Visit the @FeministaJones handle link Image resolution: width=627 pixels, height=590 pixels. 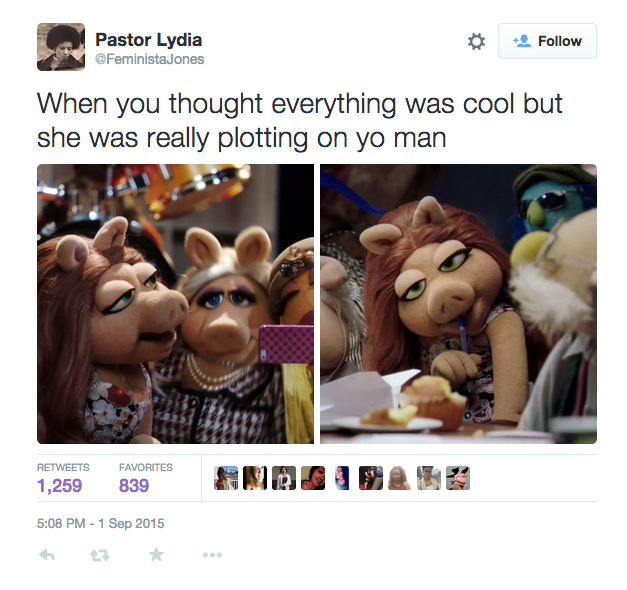tap(149, 59)
